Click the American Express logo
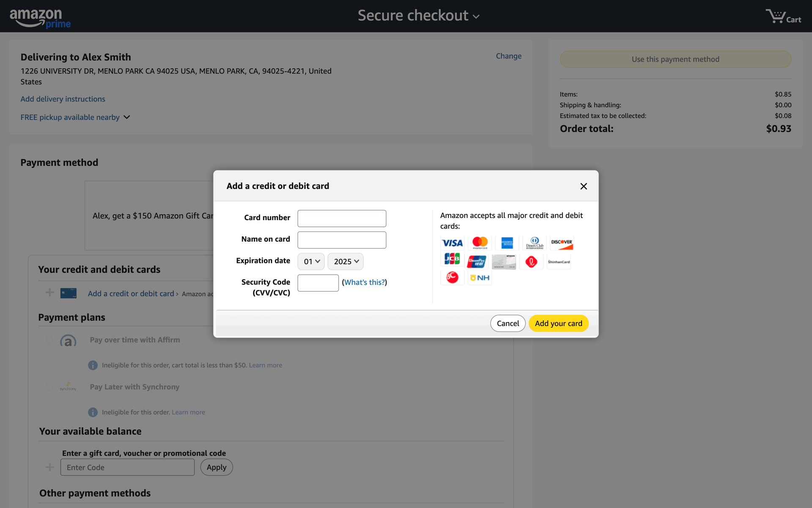The width and height of the screenshot is (812, 508). click(x=507, y=243)
